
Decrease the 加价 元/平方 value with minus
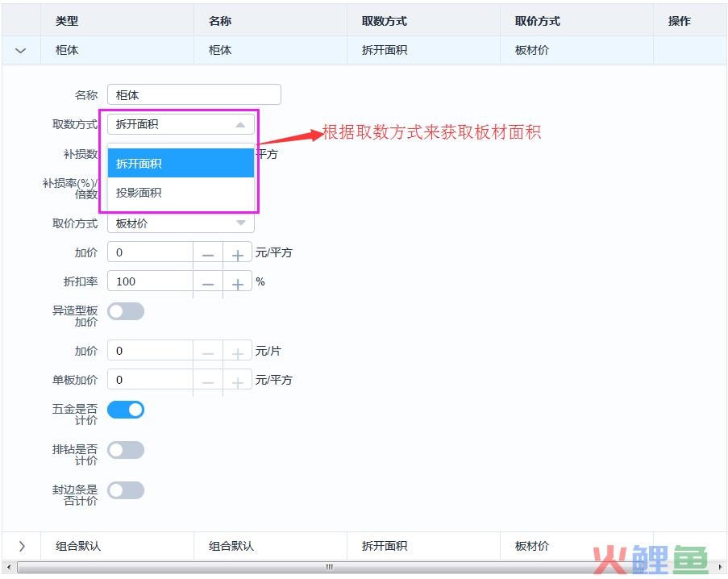click(x=208, y=255)
